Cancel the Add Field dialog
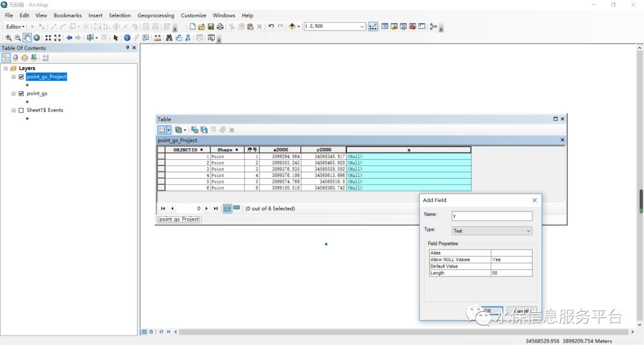 click(x=521, y=310)
